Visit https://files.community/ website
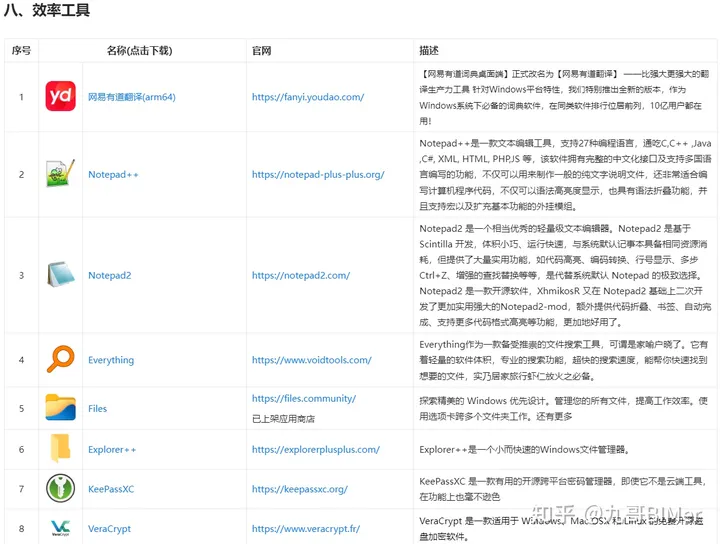Screen dimensions: 720x544 (x=304, y=398)
